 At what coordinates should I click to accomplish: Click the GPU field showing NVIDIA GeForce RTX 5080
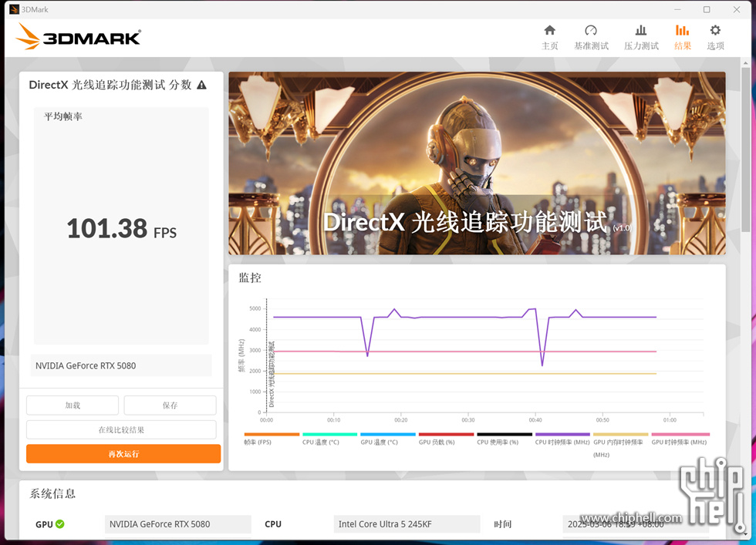[x=178, y=524]
